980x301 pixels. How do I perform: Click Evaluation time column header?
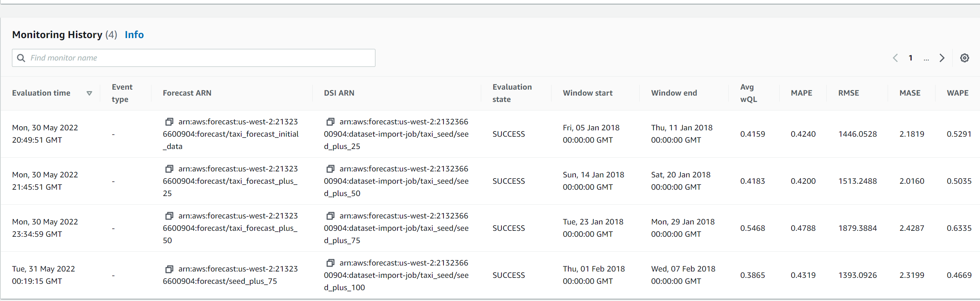click(x=41, y=93)
